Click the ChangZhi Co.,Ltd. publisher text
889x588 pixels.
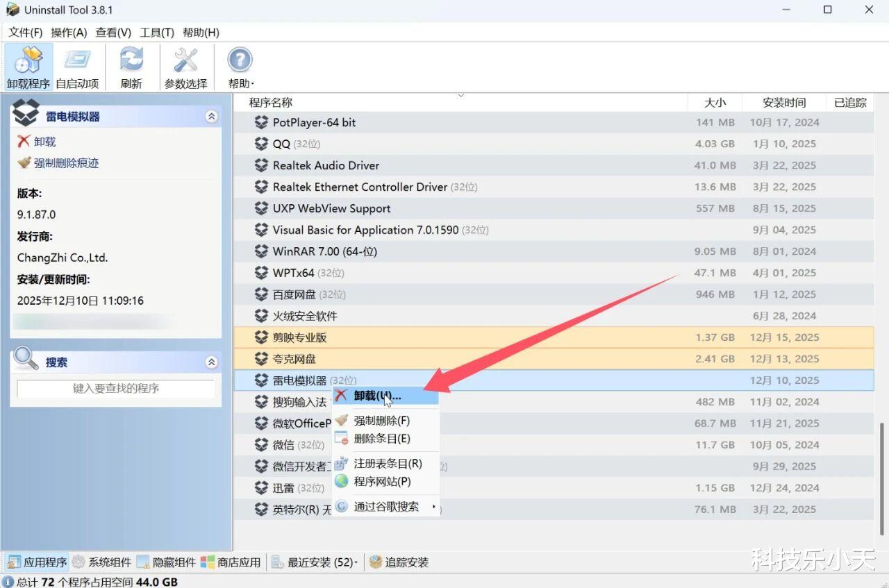click(63, 258)
